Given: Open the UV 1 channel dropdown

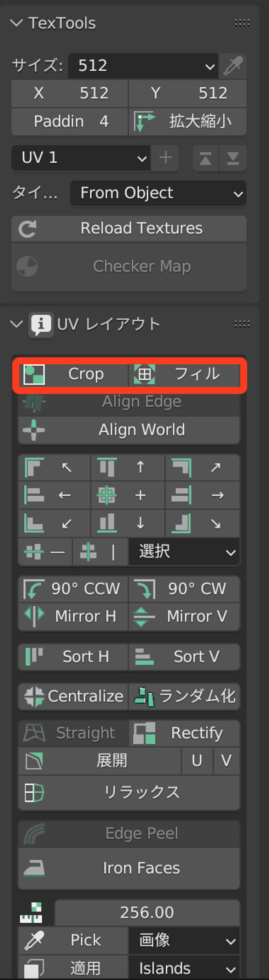Looking at the screenshot, I should 81,158.
